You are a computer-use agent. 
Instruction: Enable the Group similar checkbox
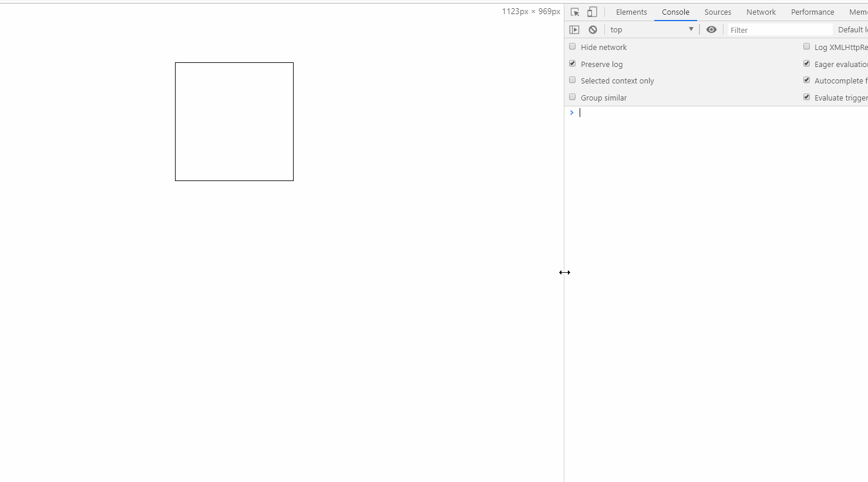tap(573, 97)
